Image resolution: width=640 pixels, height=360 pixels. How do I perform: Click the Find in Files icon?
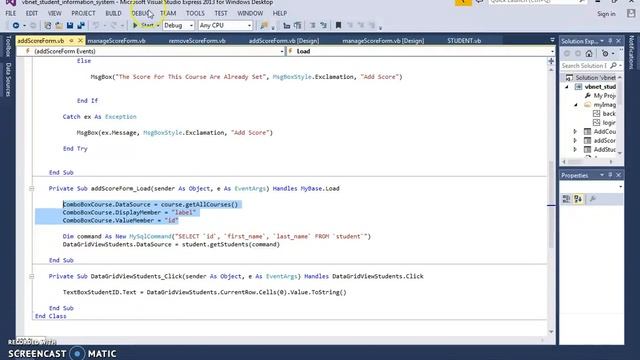pyautogui.click(x=264, y=25)
